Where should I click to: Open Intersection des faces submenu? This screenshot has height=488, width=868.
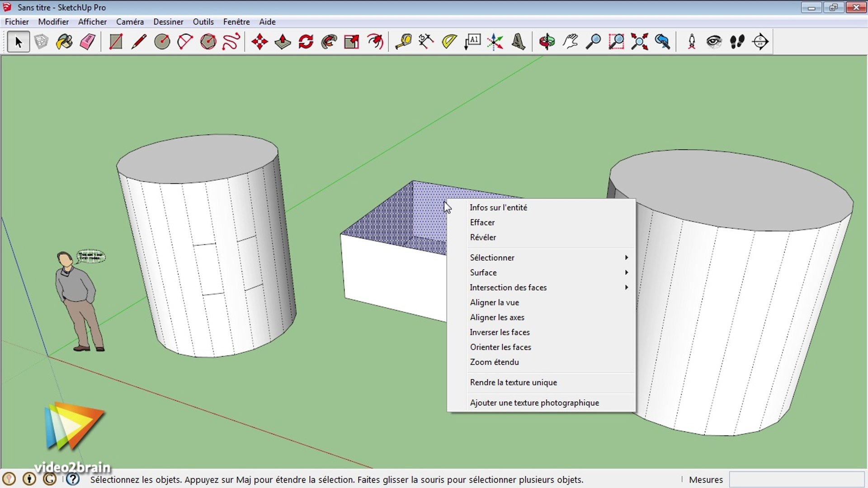tap(508, 287)
